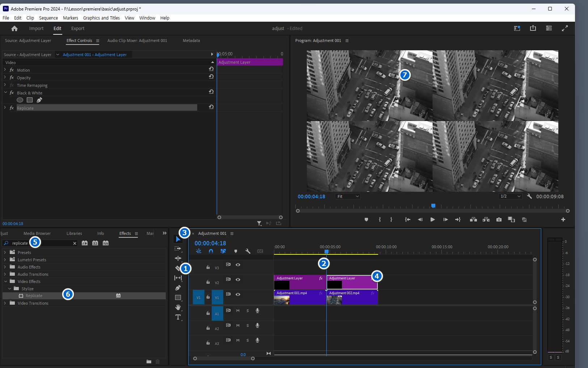The image size is (588, 368).
Task: Reset the Replicate effect
Action: pyautogui.click(x=211, y=107)
